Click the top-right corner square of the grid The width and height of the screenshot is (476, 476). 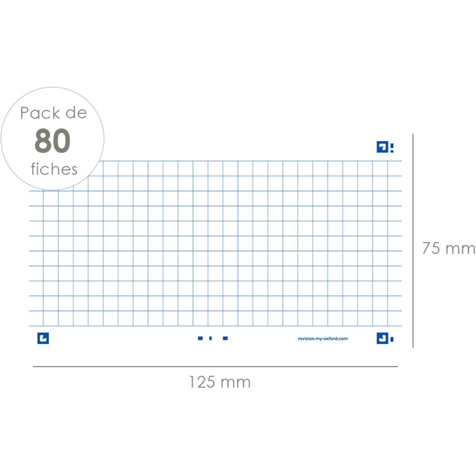click(x=395, y=169)
